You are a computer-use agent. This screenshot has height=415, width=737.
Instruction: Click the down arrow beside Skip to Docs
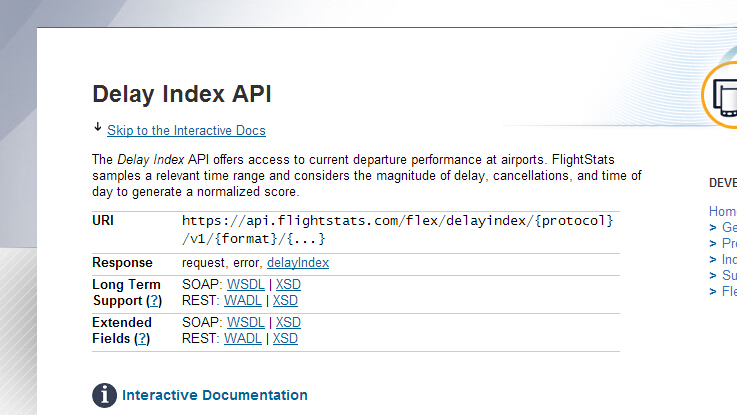pos(98,127)
